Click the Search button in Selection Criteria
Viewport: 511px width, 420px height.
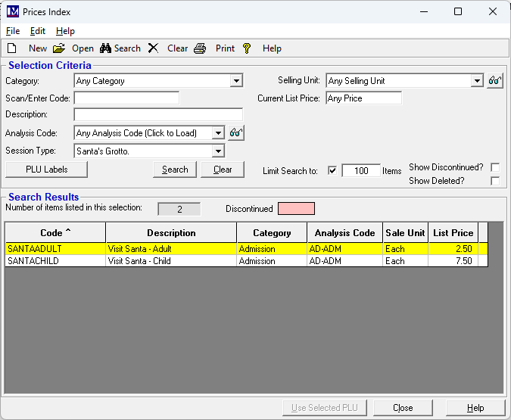click(x=175, y=170)
